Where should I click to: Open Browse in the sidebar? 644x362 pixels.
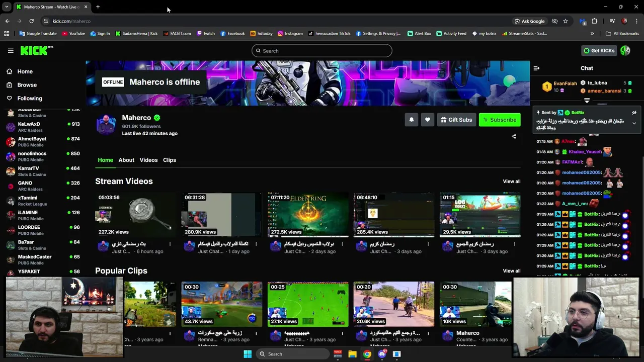27,85
